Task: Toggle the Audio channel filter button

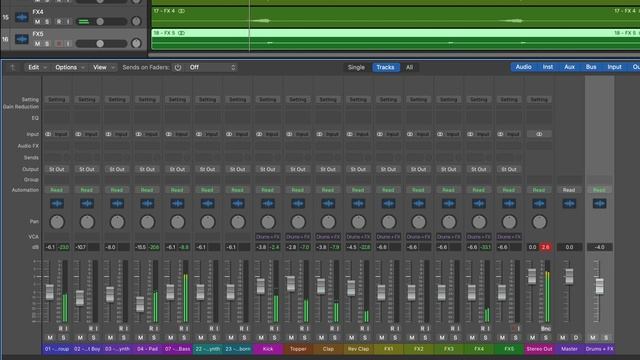Action: (524, 67)
